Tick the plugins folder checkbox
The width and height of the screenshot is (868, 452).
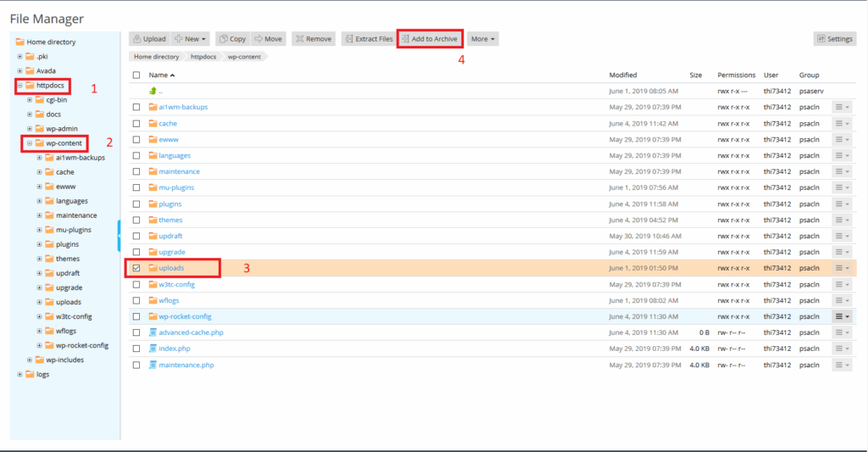(136, 204)
